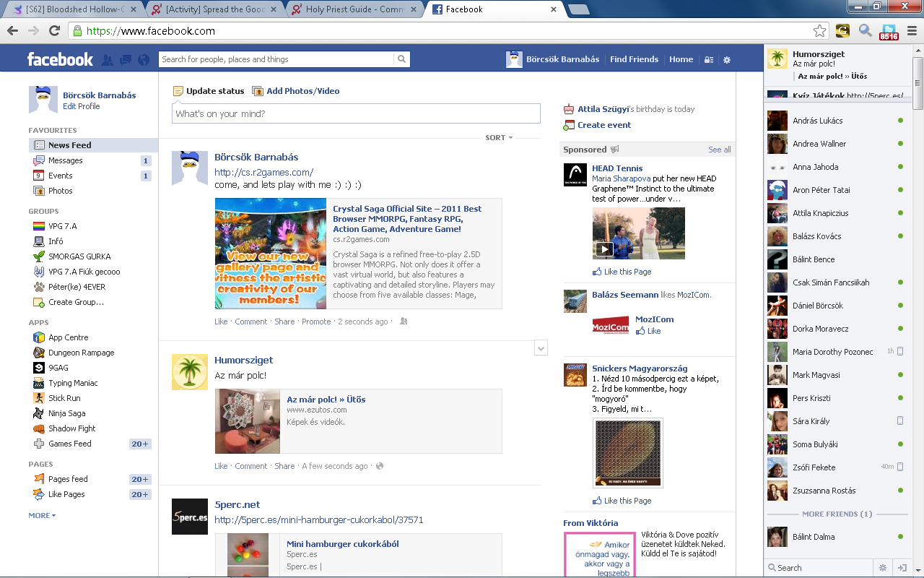This screenshot has height=578, width=924.
Task: Click the "What's on your mind?" status box
Action: point(356,113)
